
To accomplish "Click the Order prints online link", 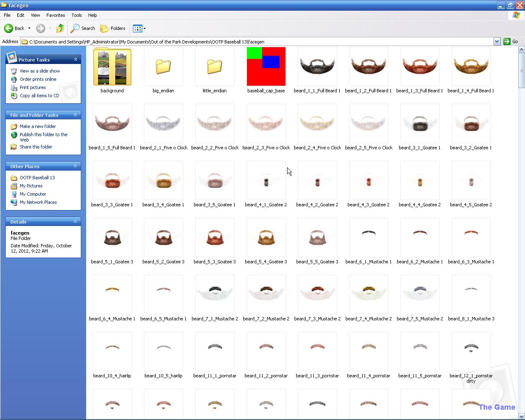I will (38, 79).
